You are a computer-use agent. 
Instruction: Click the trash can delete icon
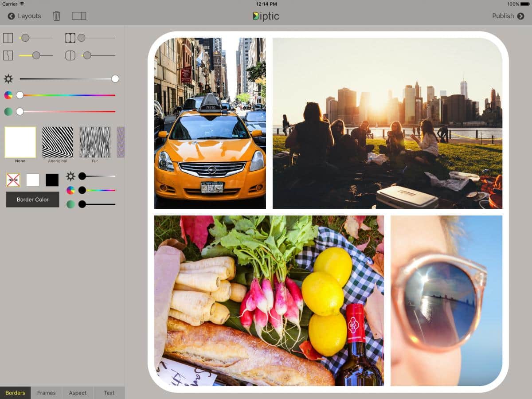click(57, 16)
